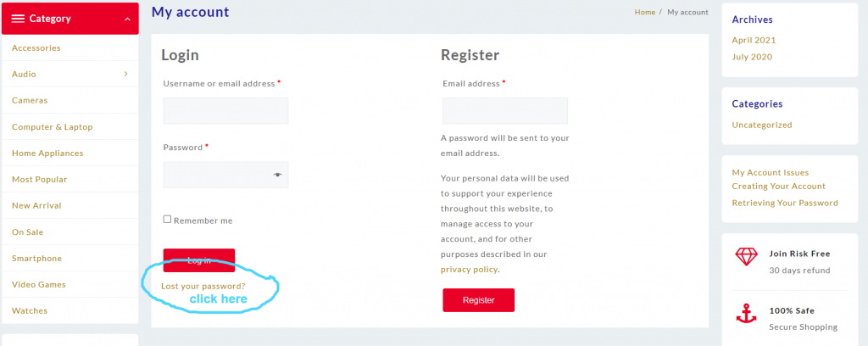Collapse the Category panel with the chevron
The image size is (868, 346).
click(x=128, y=20)
